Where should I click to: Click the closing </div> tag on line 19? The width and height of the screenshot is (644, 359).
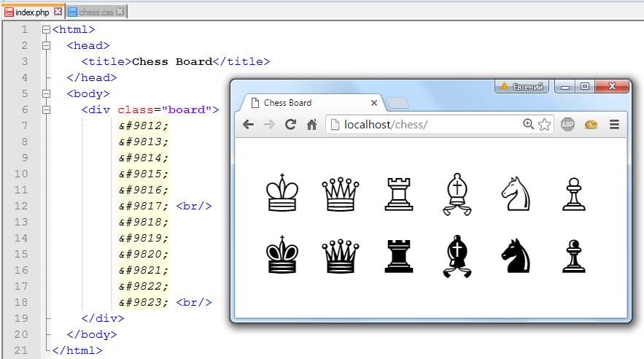[x=103, y=318]
